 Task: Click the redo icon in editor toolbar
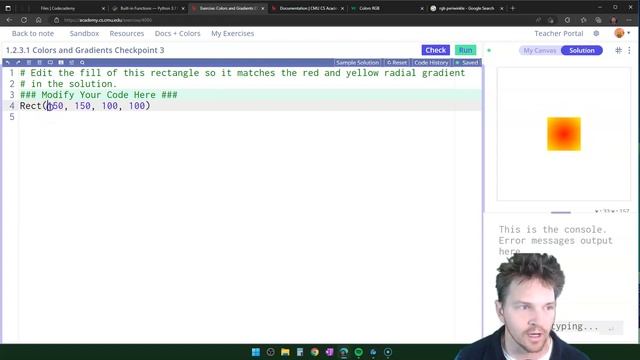pos(18,62)
